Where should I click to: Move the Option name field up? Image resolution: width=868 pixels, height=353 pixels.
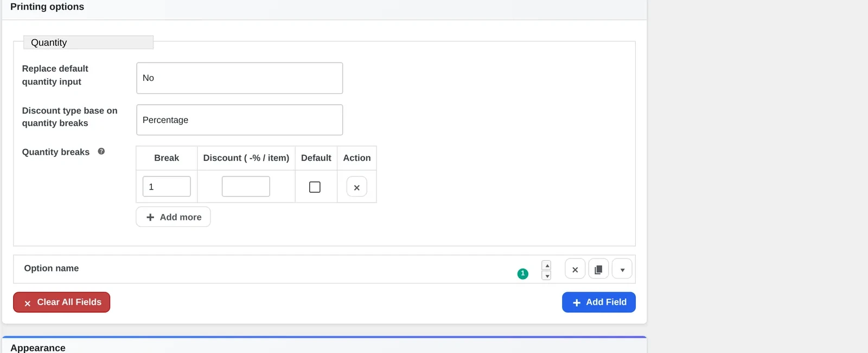pos(546,265)
